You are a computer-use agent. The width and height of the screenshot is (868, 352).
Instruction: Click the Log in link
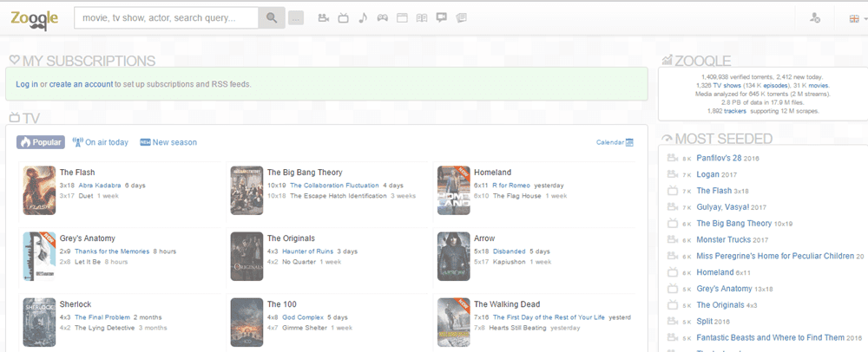click(27, 84)
